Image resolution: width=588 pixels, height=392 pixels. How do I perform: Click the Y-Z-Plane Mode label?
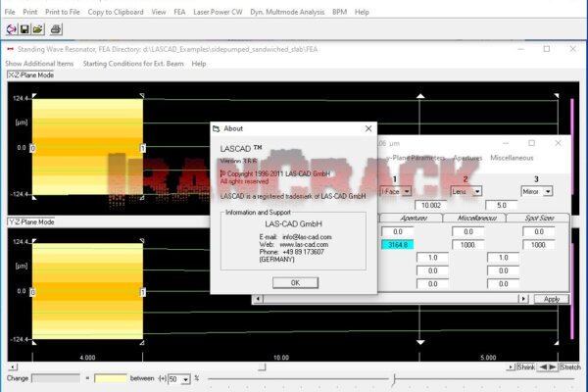point(31,222)
